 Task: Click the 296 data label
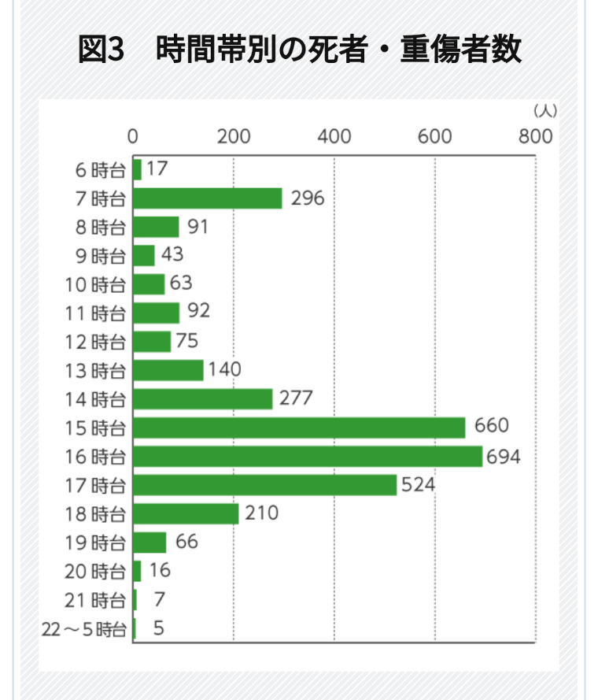click(308, 198)
